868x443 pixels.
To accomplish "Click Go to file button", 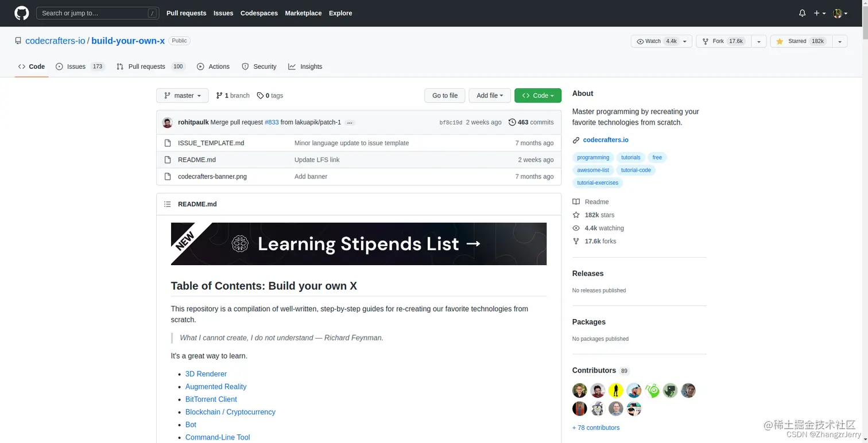I will pos(445,95).
